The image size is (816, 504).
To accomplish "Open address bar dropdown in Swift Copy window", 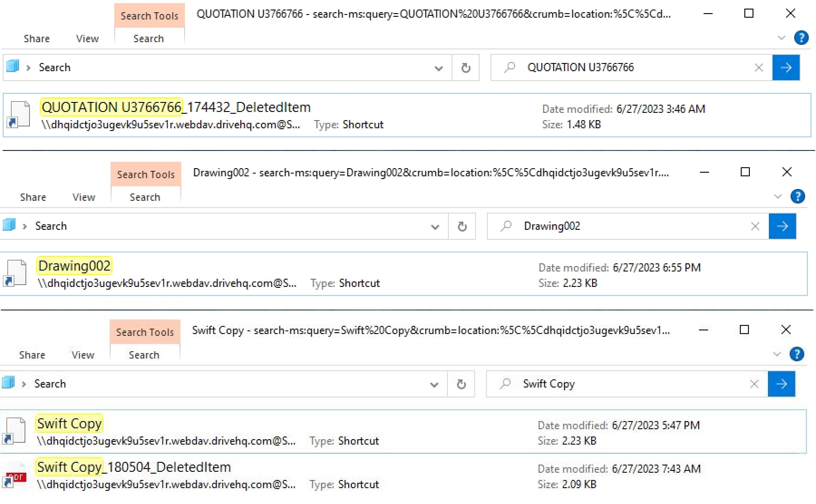I will [434, 385].
